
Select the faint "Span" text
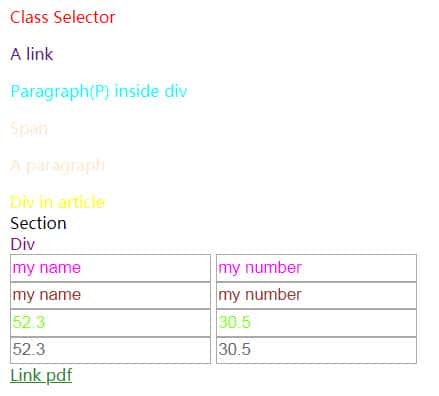click(29, 128)
